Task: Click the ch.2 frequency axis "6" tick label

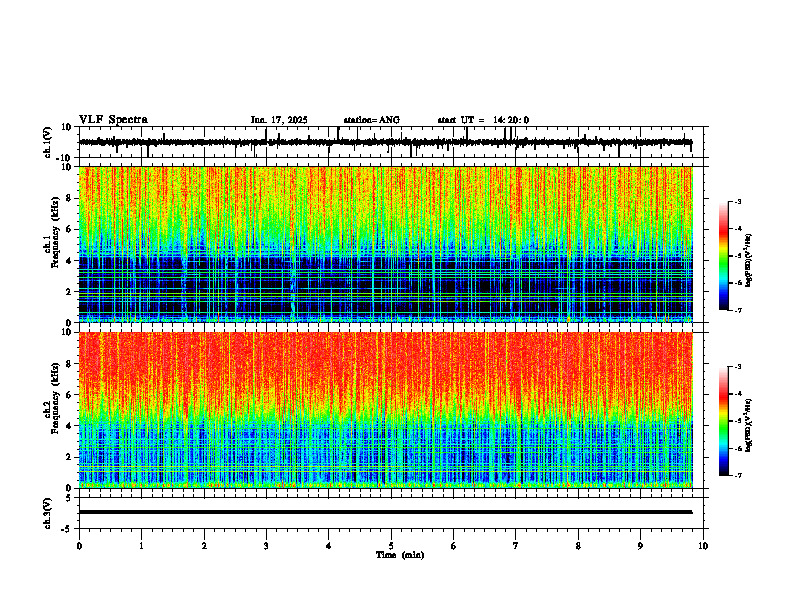Action: point(69,395)
